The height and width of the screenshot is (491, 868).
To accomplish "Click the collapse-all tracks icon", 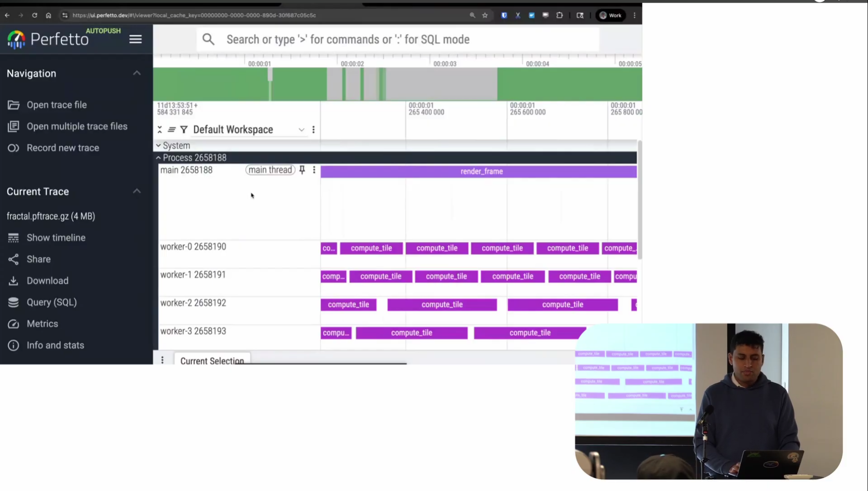I will tap(159, 129).
